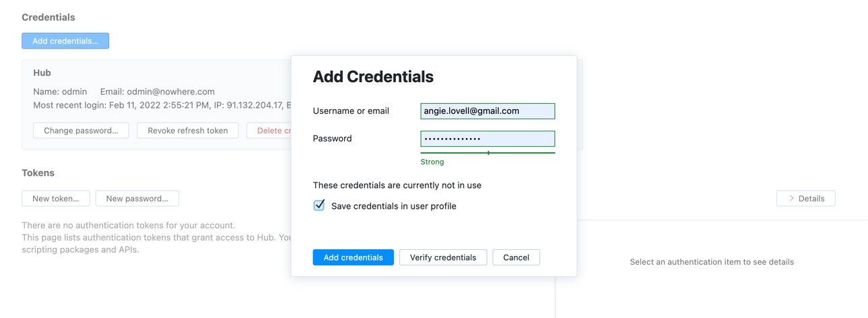Click the Select an authentication item placeholder

tap(711, 262)
